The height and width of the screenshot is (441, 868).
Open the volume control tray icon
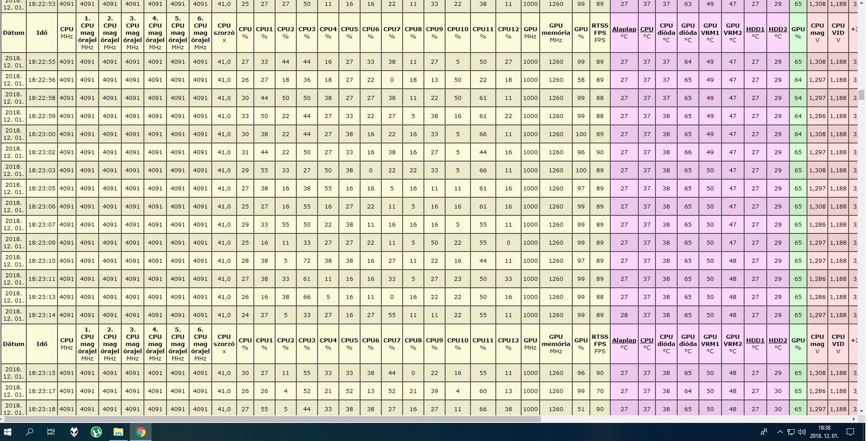(802, 432)
